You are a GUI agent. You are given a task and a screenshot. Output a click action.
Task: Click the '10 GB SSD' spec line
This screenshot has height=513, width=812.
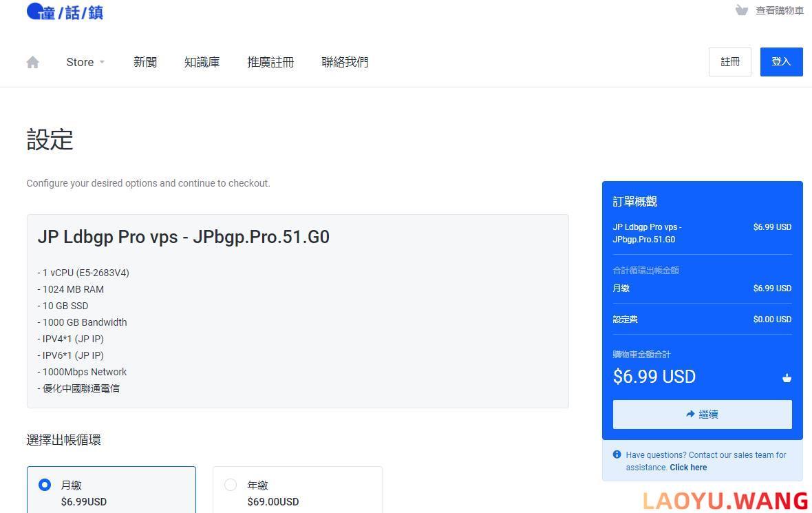[63, 306]
